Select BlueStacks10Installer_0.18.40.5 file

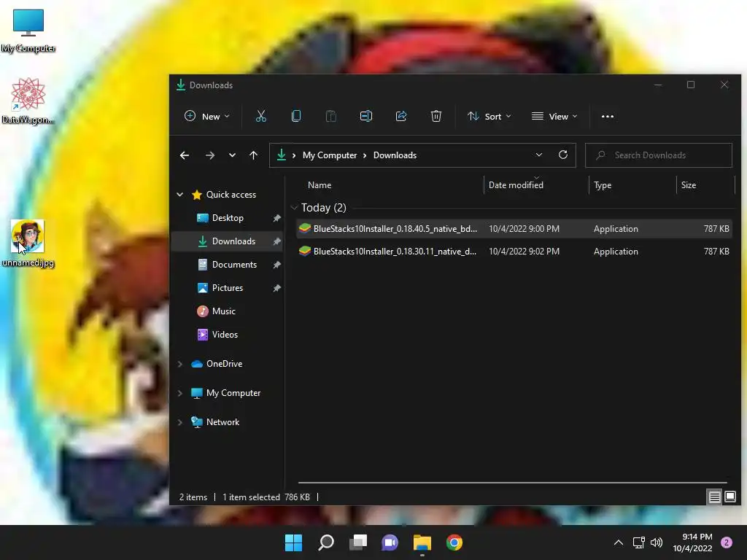514,228
